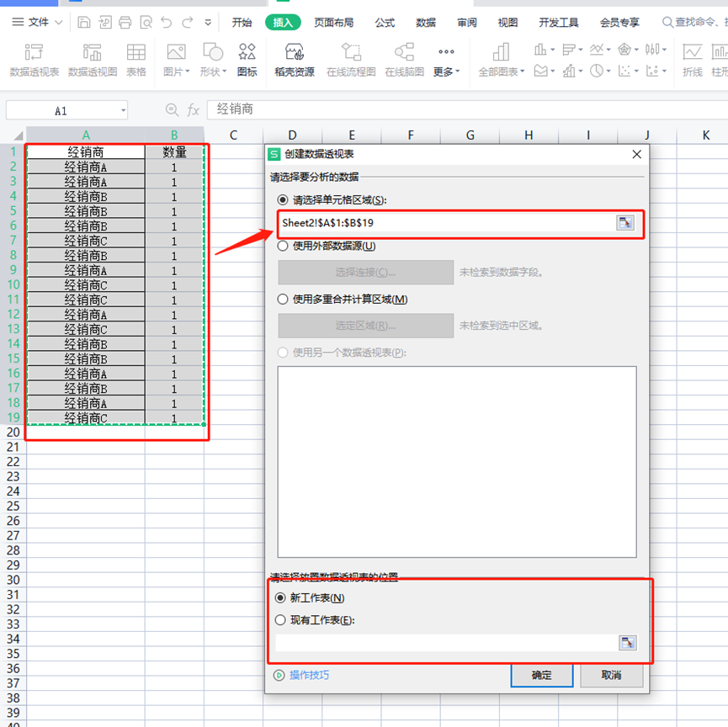Select column C header
Viewport: 728px width, 727px height.
click(x=233, y=135)
